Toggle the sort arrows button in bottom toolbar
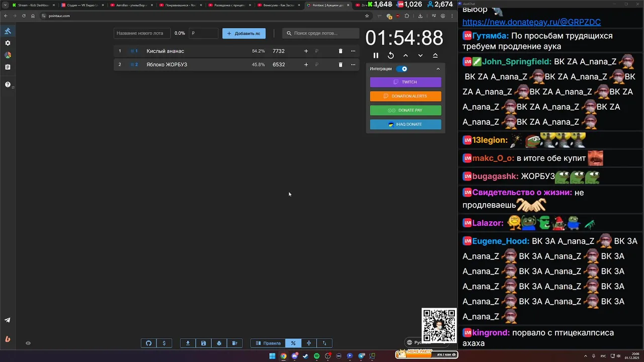644x362 pixels. [x=325, y=343]
